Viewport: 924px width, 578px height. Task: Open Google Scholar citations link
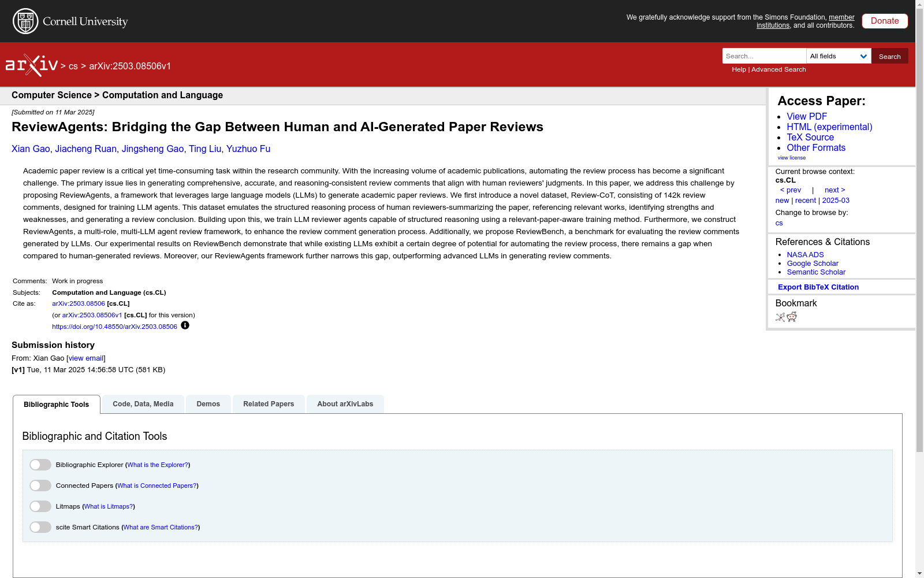pyautogui.click(x=813, y=264)
